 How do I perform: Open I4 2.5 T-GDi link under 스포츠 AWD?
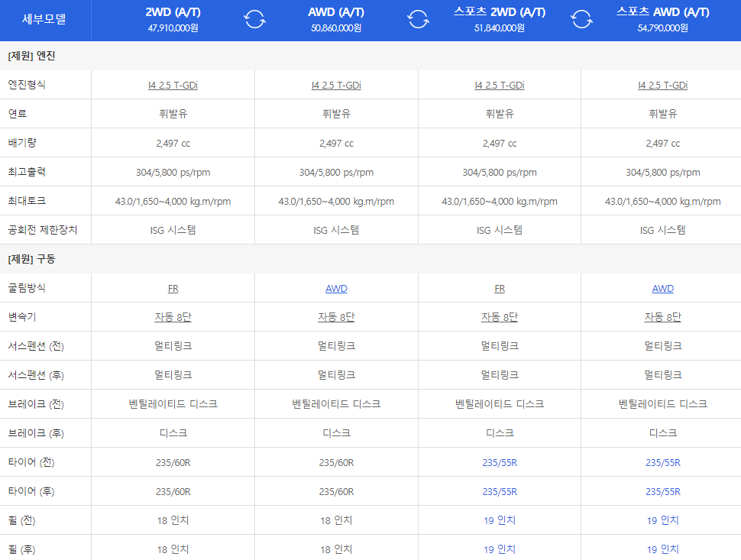click(x=662, y=86)
